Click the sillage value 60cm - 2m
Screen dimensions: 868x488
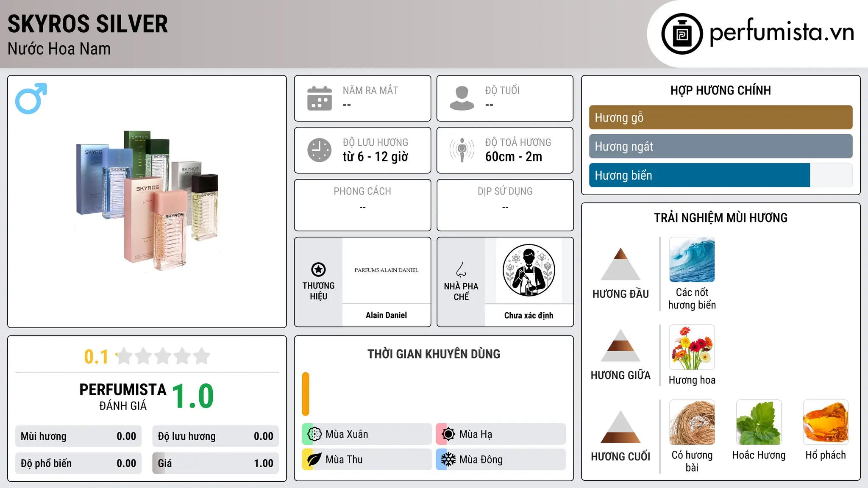[x=514, y=157]
